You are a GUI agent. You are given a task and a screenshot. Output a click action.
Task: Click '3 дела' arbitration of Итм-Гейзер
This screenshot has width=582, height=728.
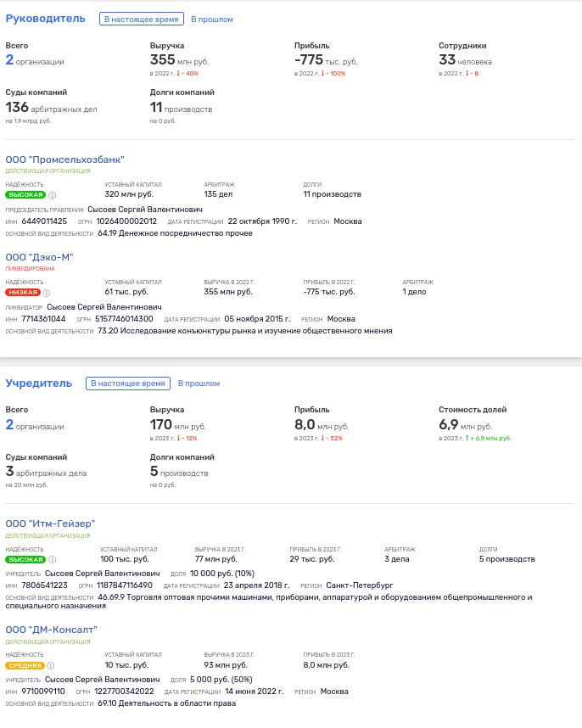point(397,559)
